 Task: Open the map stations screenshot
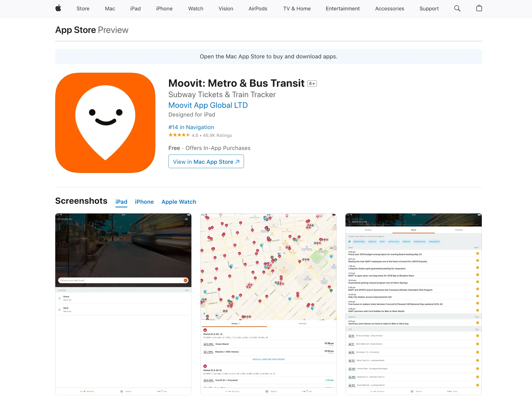[x=268, y=304]
